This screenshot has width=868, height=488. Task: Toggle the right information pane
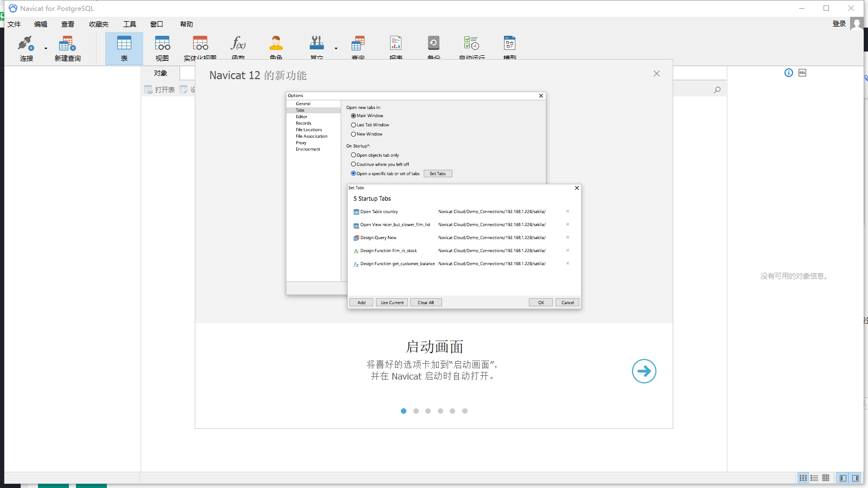point(855,478)
